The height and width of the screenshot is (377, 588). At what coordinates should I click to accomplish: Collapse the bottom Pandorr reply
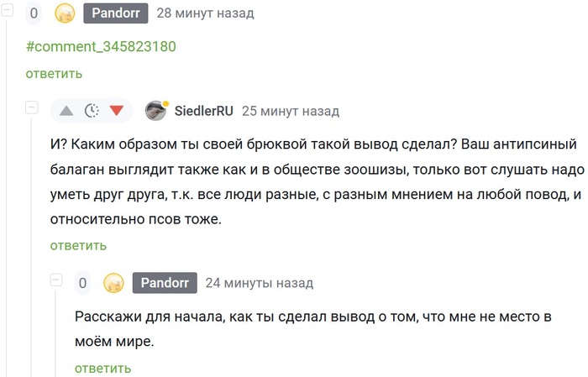click(x=56, y=280)
